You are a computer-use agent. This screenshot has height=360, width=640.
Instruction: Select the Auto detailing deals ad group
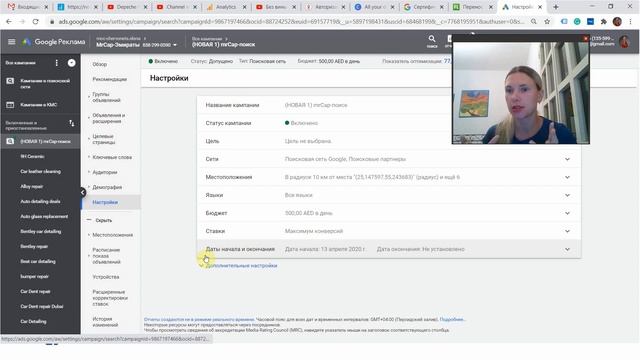40,201
